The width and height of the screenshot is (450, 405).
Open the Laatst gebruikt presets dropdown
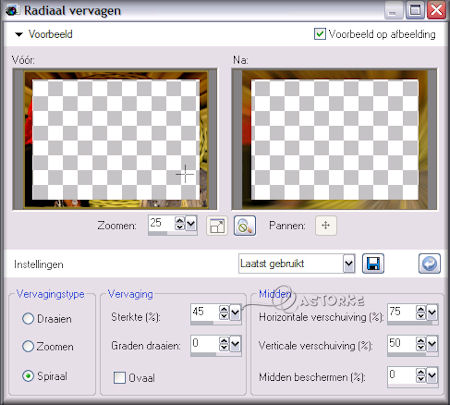(x=349, y=264)
